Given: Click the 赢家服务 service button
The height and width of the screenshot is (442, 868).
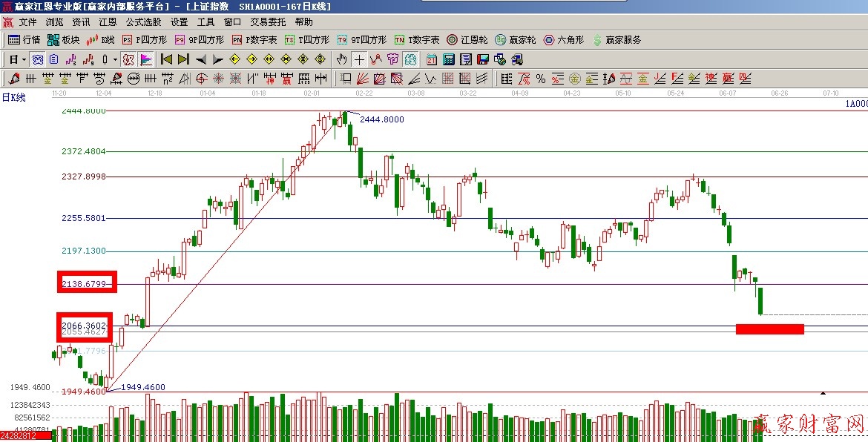Looking at the screenshot, I should (x=616, y=40).
